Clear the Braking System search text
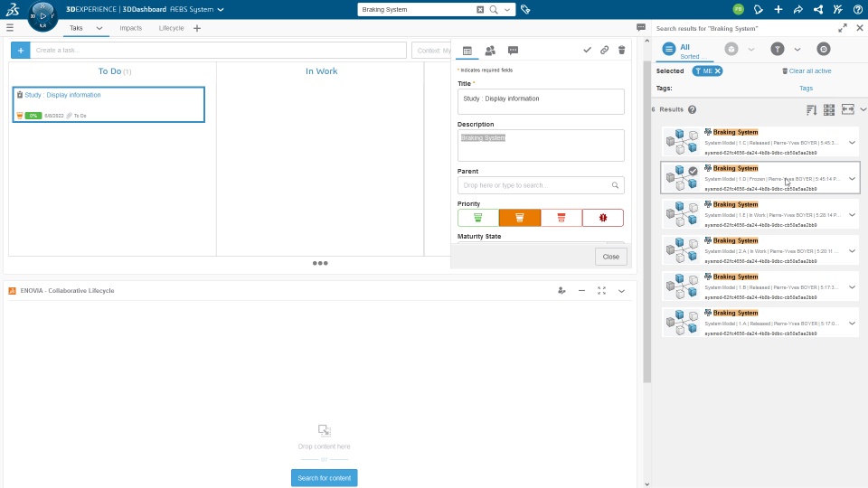 (x=480, y=9)
